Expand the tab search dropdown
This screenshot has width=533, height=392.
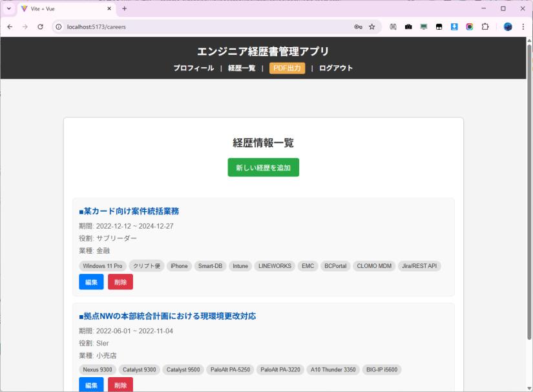point(9,8)
